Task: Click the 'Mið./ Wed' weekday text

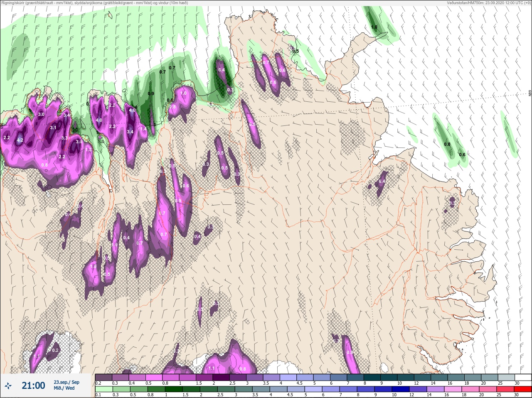Action: click(x=64, y=388)
